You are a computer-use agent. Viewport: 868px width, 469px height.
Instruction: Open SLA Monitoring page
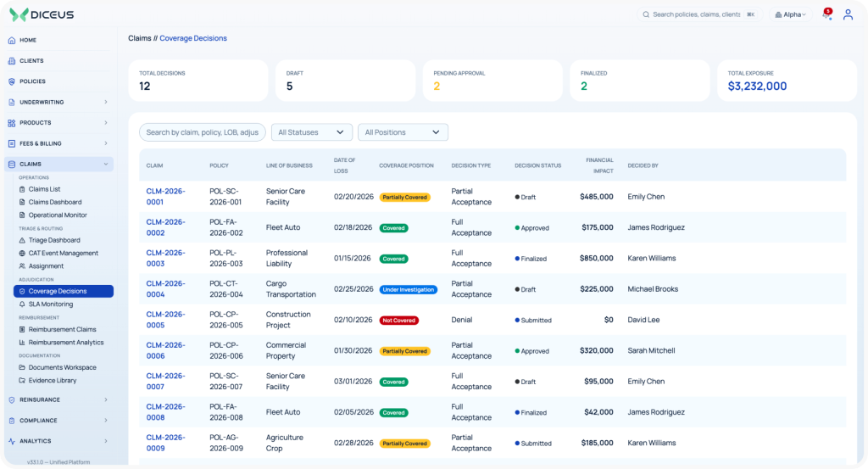coord(50,304)
